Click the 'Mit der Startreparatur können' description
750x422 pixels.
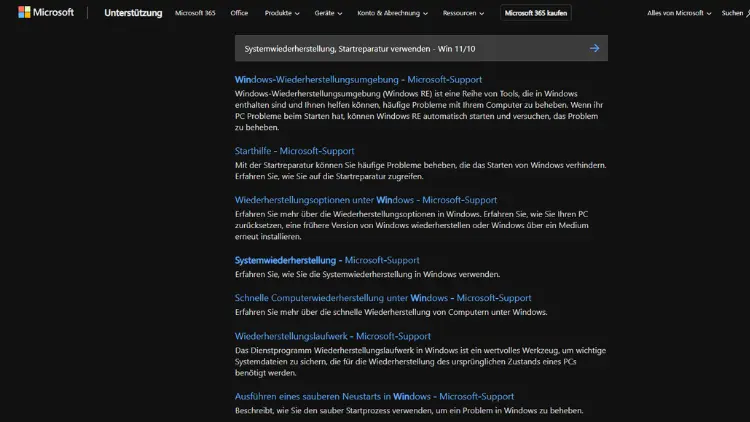420,171
